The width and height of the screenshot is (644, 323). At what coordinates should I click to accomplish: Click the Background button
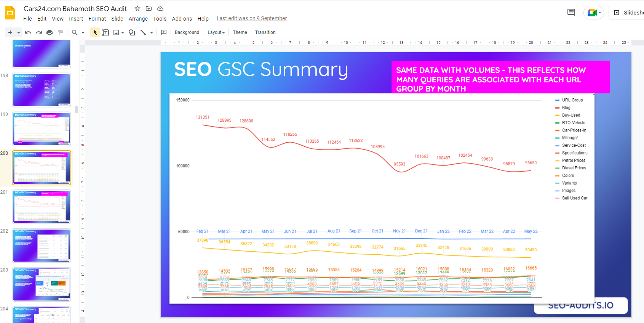[187, 32]
